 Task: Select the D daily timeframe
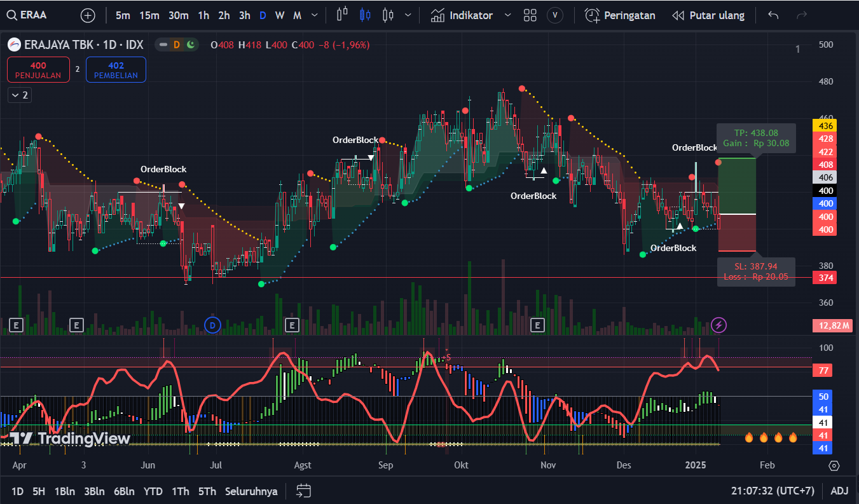[x=263, y=15]
